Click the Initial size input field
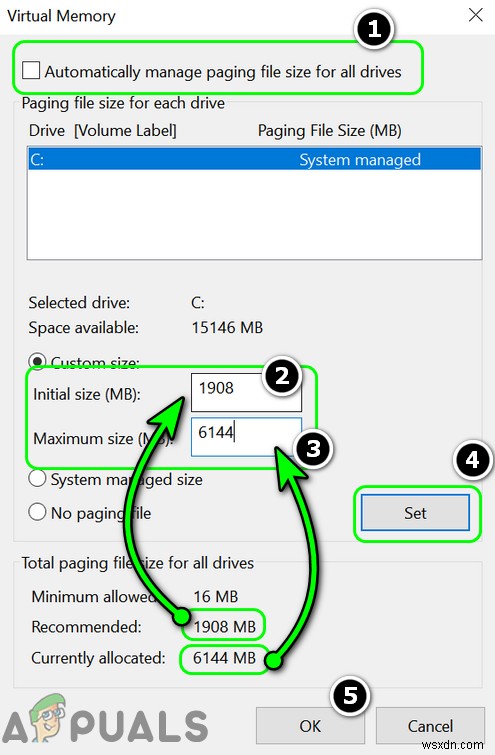The width and height of the screenshot is (495, 755). tap(247, 392)
